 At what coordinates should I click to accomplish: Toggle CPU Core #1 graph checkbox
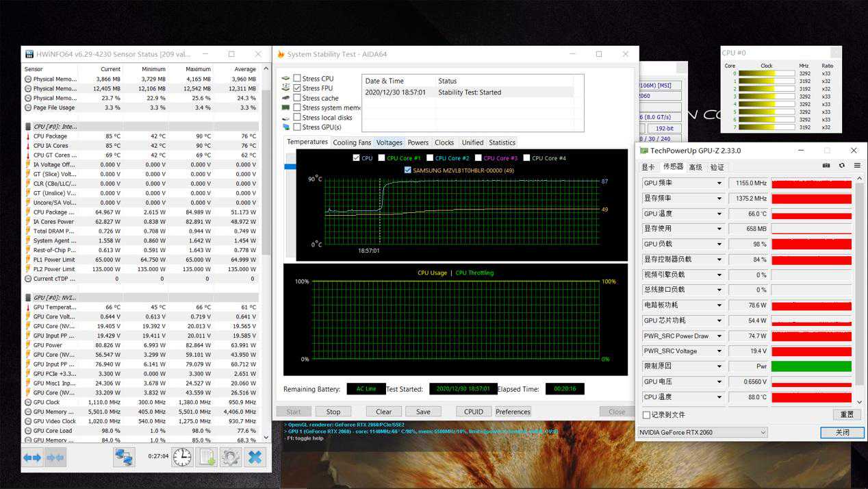point(381,158)
